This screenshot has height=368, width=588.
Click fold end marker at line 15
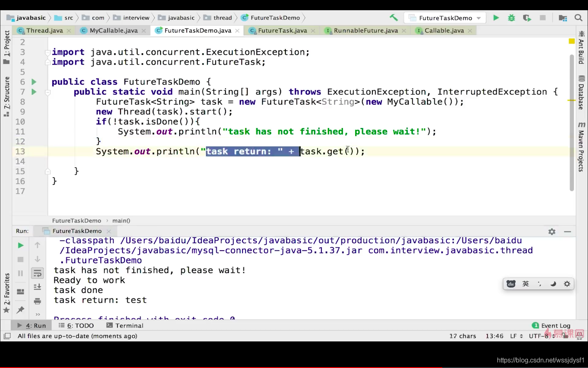[x=48, y=171]
